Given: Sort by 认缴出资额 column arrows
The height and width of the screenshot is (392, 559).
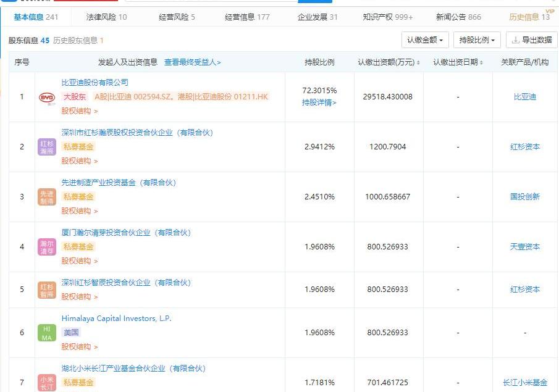Looking at the screenshot, I should point(418,62).
